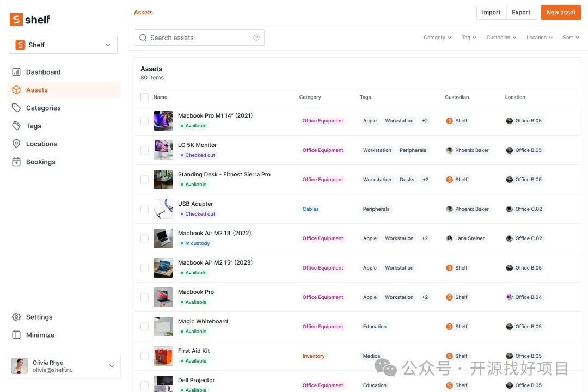Tick the Magic Whiteboard row checkbox
This screenshot has height=392, width=588.
coord(144,326)
